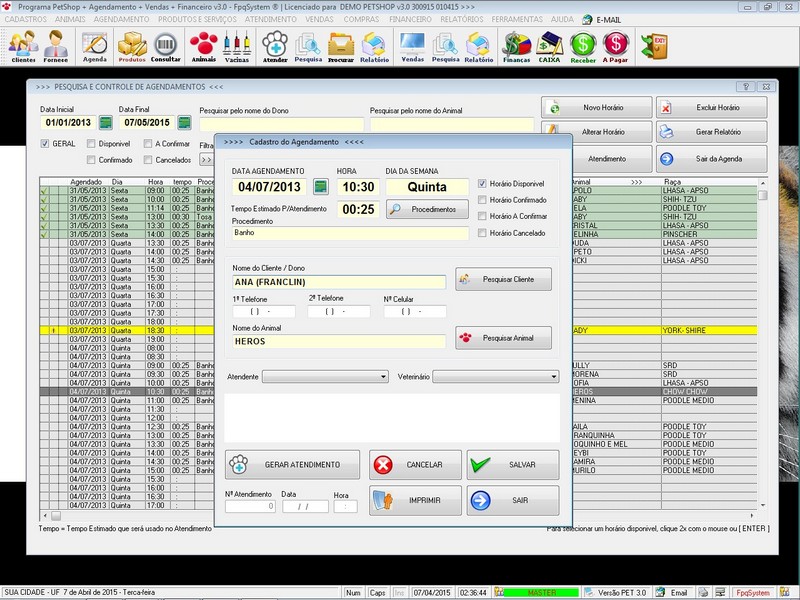The height and width of the screenshot is (600, 800).
Task: Expand the Atendente dropdown
Action: (383, 377)
